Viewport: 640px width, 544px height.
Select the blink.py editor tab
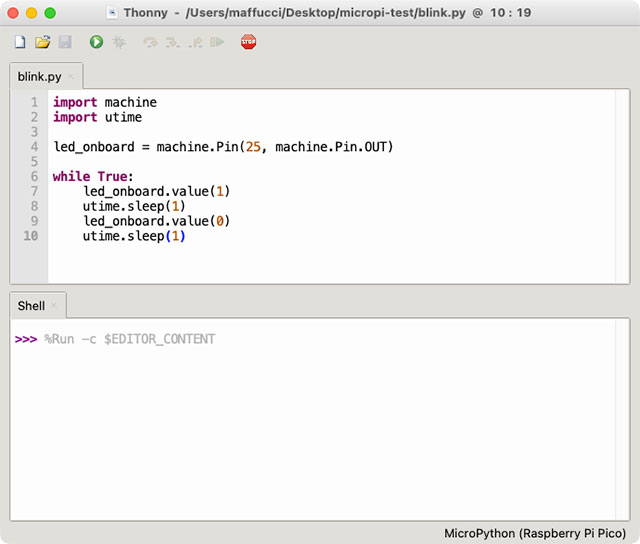(39, 76)
